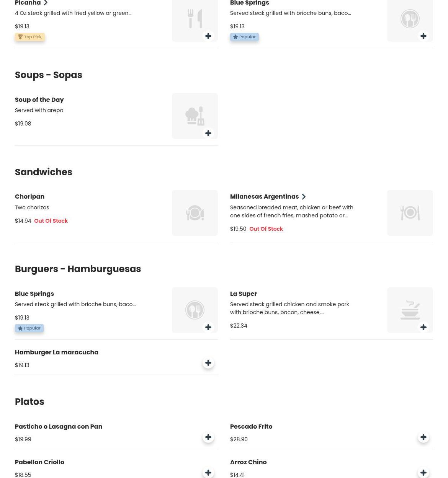448x478 pixels.
Task: Open Hamburger La maracucha item name
Action: [57, 352]
